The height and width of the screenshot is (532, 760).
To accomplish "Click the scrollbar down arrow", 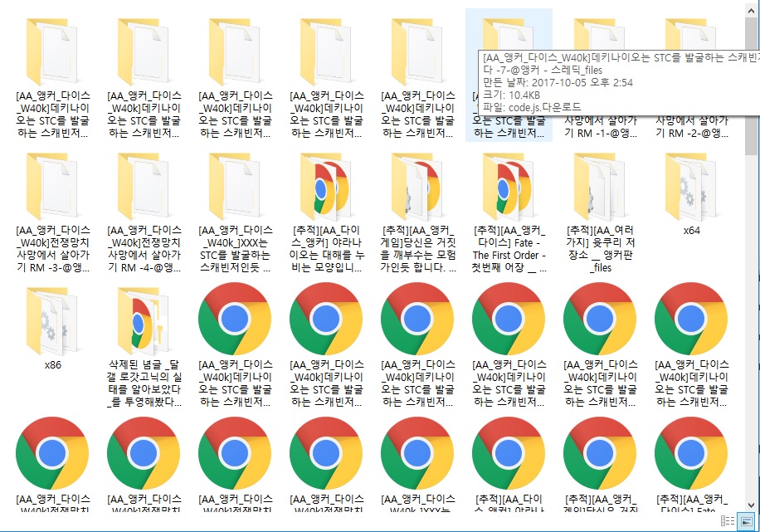I will (x=751, y=505).
